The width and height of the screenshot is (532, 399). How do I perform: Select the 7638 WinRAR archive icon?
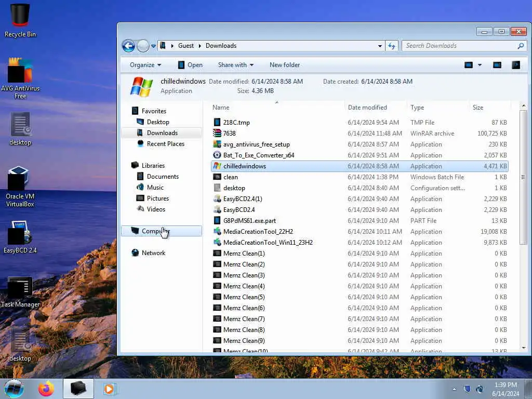click(217, 134)
